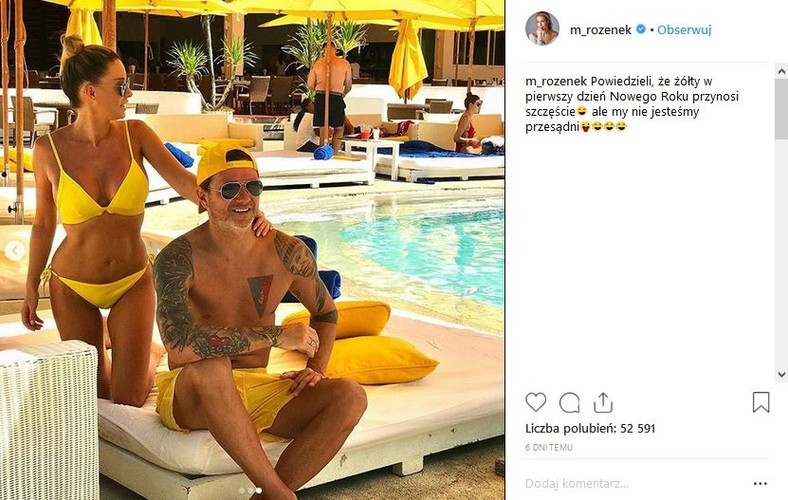Viewport: 788px width, 500px height.
Task: Select the first carousel dot indicator
Action: [x=242, y=490]
